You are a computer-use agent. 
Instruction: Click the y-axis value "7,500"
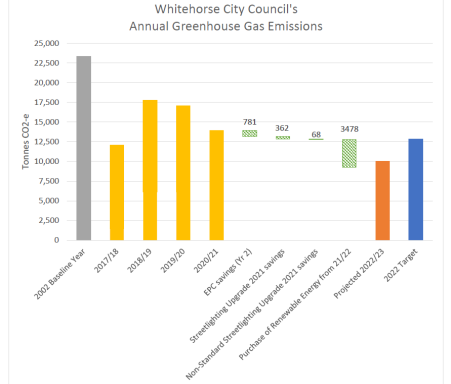click(x=49, y=181)
